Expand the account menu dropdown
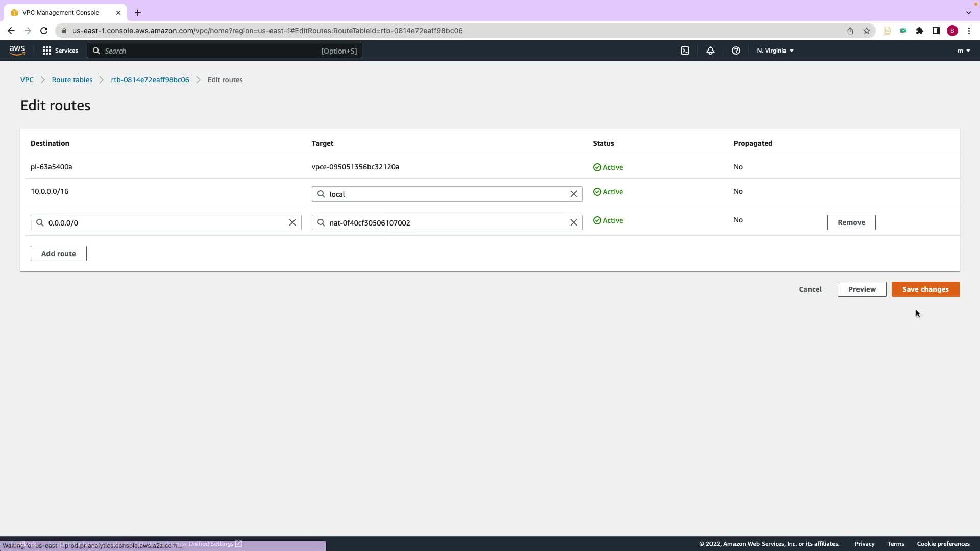980x551 pixels. (963, 51)
